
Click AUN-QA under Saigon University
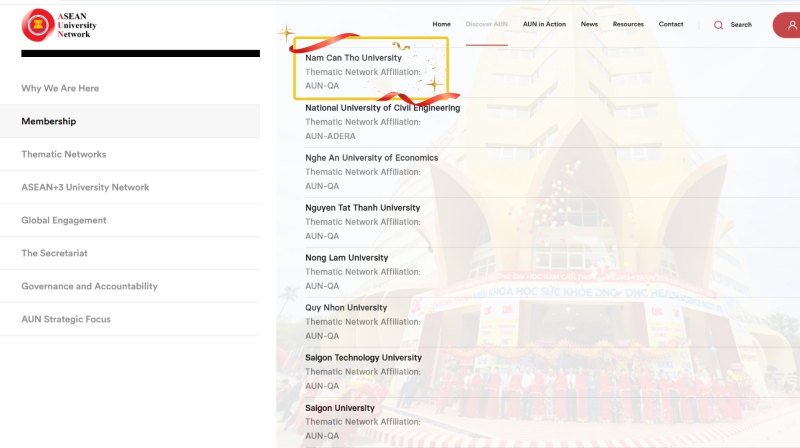point(322,436)
